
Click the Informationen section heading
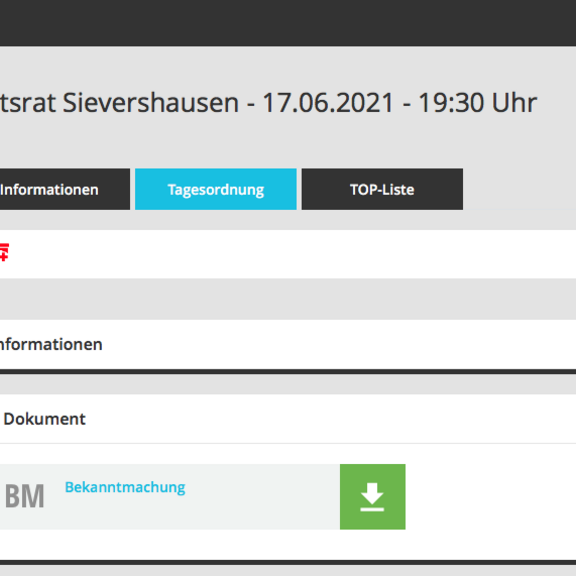pos(51,345)
